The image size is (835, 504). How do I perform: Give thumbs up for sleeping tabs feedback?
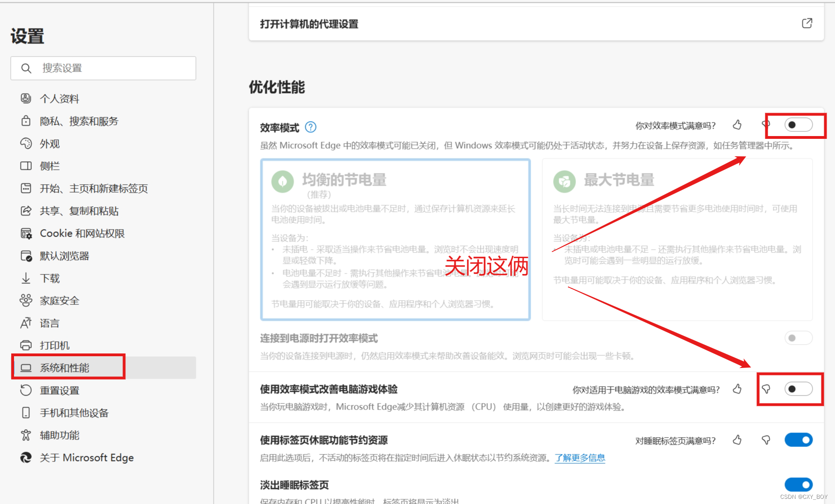(x=737, y=440)
